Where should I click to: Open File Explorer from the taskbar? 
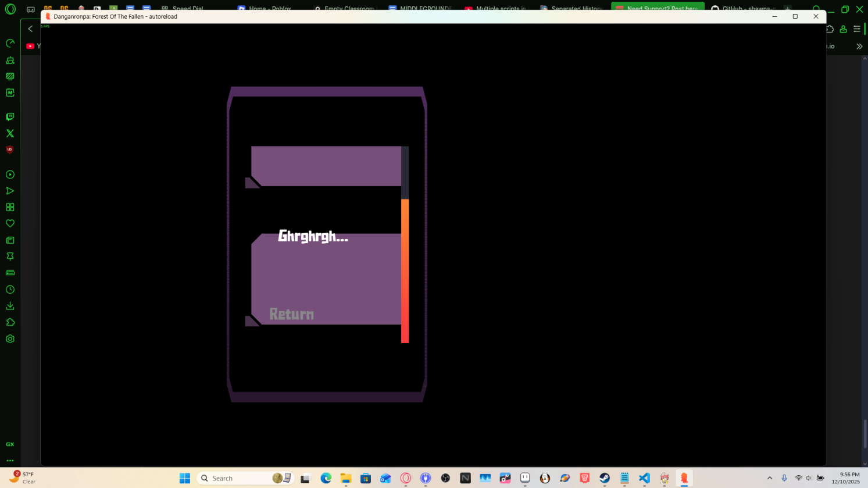click(346, 478)
